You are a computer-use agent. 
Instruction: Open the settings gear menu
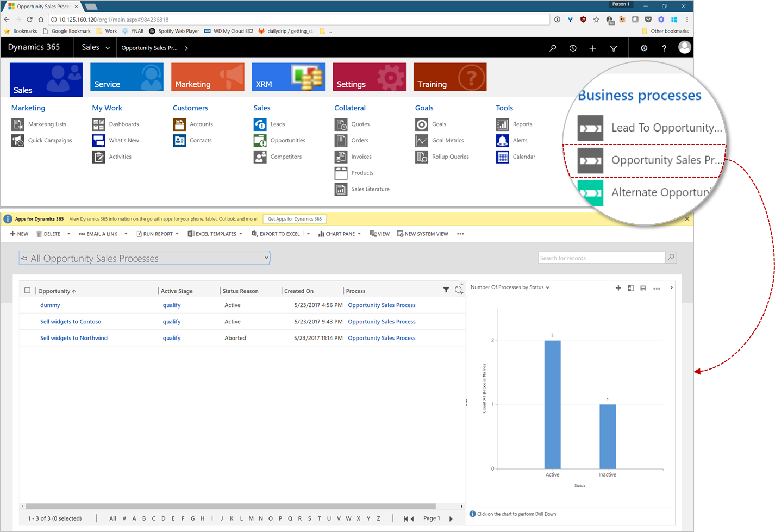[644, 48]
